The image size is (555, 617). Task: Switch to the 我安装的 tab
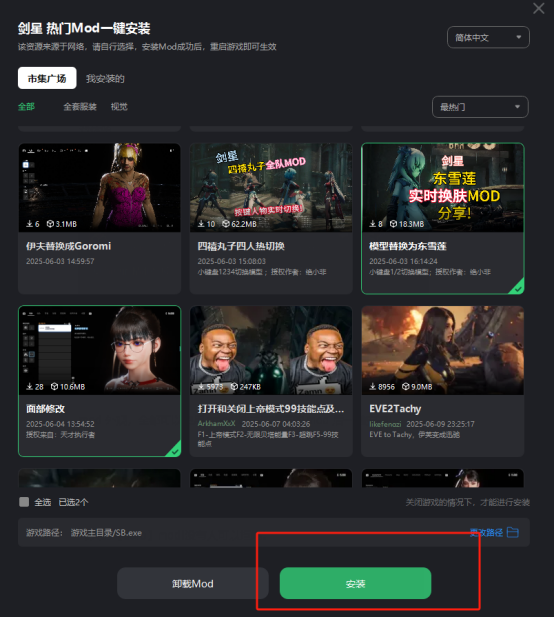click(105, 79)
